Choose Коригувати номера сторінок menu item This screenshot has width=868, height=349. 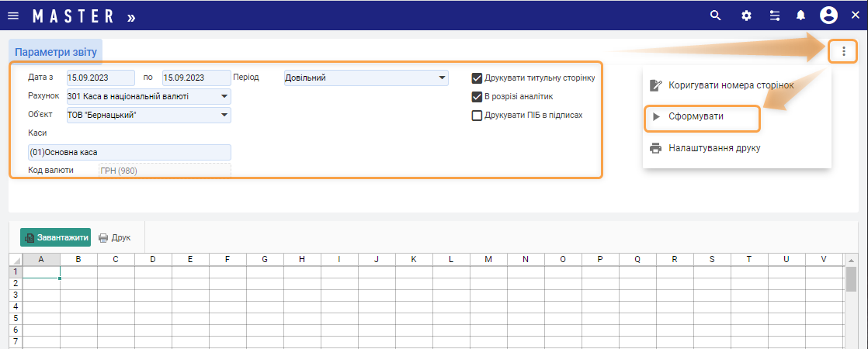(x=730, y=85)
